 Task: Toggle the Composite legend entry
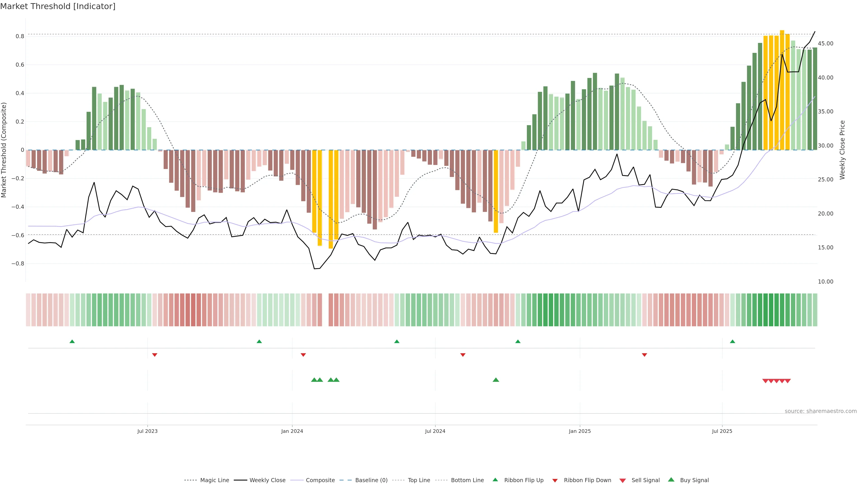pos(320,480)
